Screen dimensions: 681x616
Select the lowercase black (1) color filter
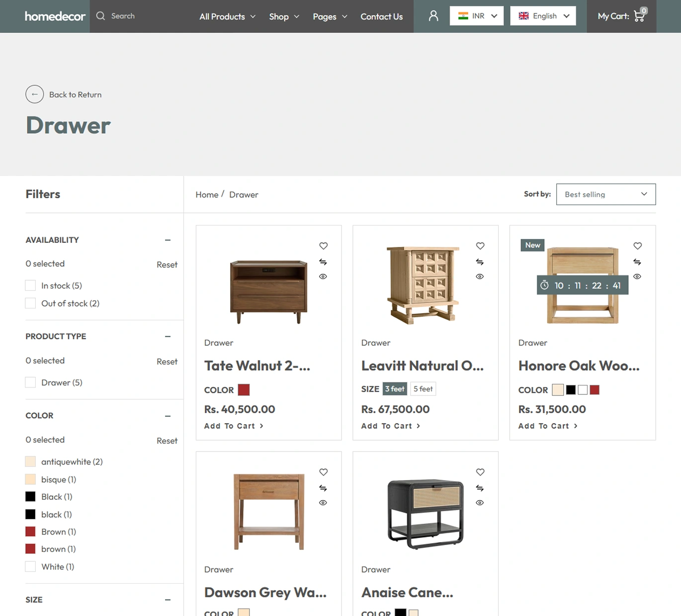(x=30, y=514)
